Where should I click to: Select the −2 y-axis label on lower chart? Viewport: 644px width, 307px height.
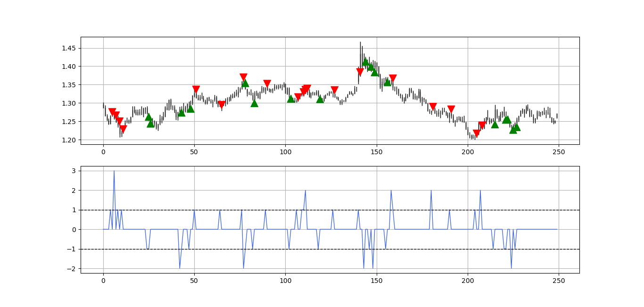72,269
